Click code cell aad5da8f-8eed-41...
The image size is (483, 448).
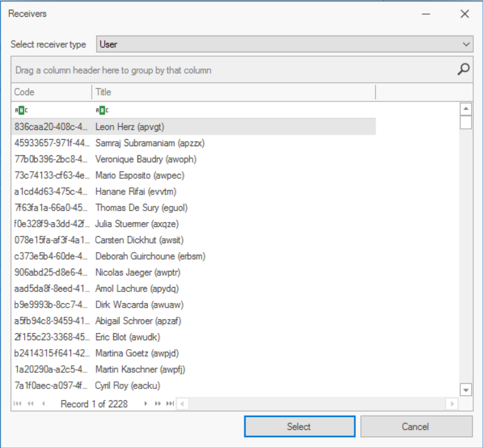(52, 288)
